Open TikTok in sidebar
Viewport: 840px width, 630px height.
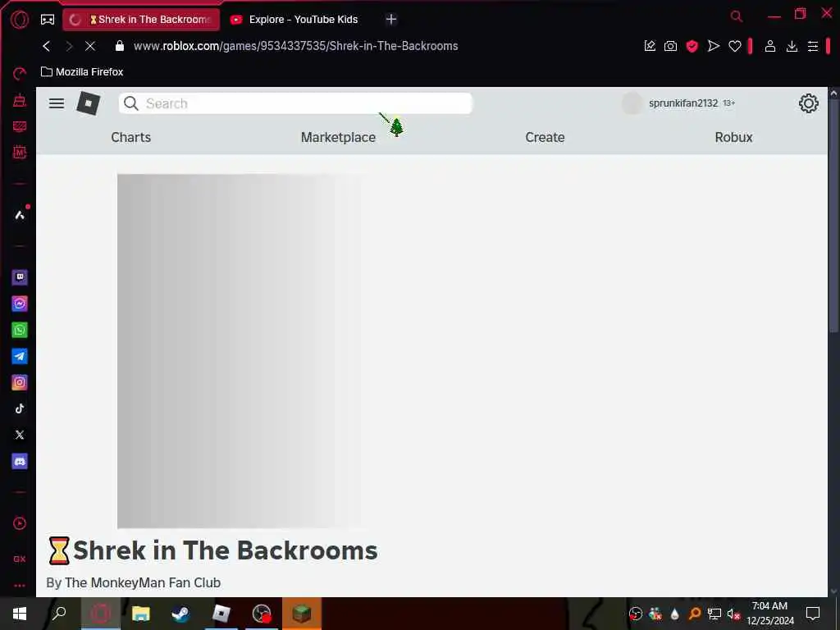pyautogui.click(x=20, y=409)
